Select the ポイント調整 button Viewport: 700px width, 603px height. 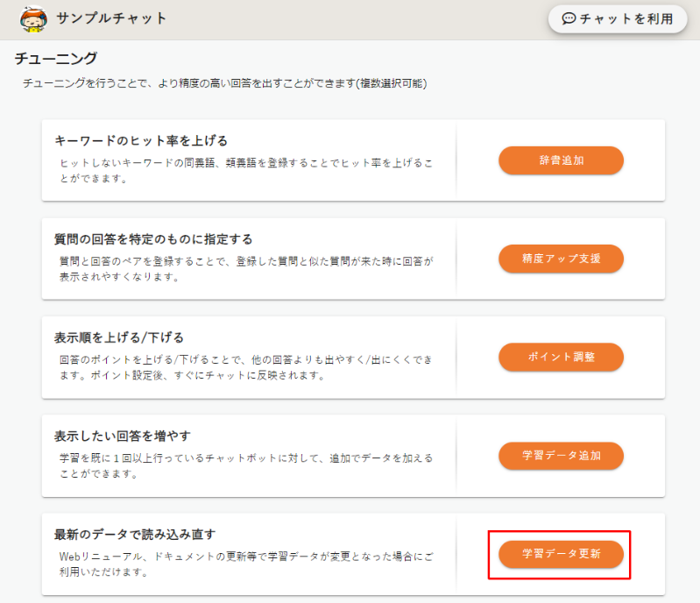point(561,357)
